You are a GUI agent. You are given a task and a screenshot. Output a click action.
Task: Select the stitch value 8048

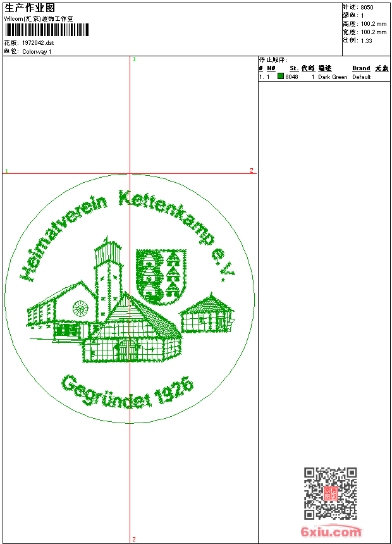tap(291, 77)
